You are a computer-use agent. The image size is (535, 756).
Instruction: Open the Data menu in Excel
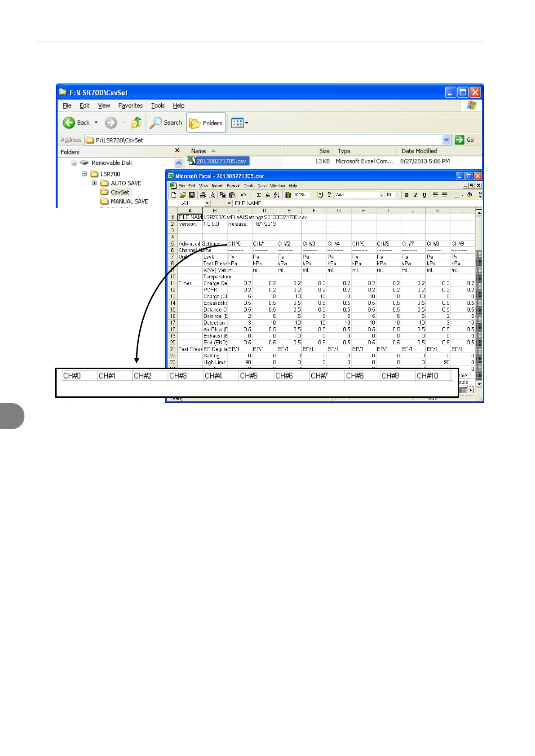(262, 186)
